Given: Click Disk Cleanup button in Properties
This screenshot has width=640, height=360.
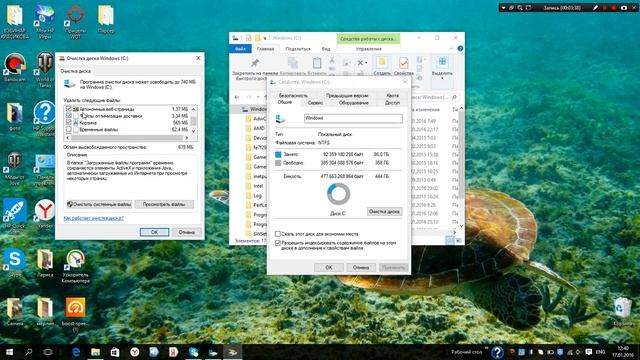Looking at the screenshot, I should pos(384,211).
